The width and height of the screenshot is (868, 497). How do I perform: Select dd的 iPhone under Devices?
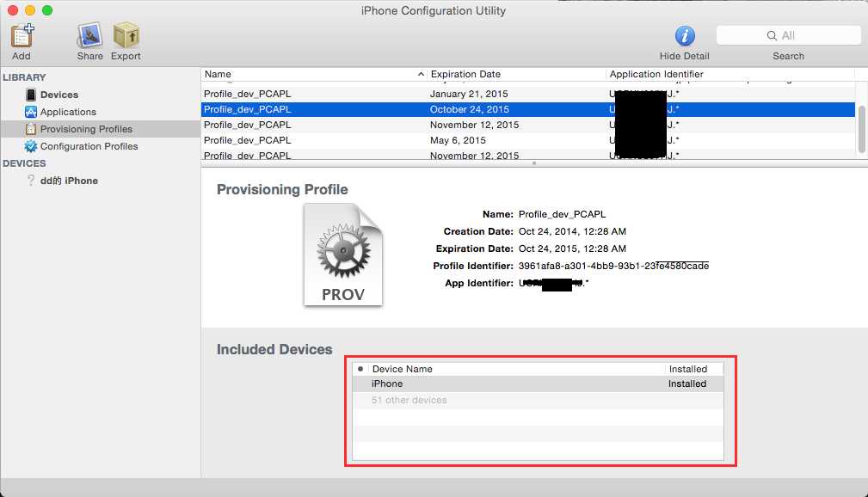69,181
